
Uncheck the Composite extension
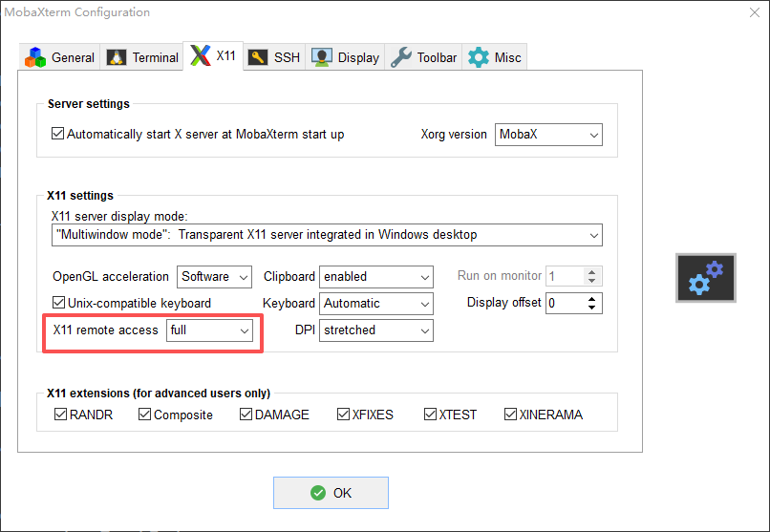[x=144, y=415]
